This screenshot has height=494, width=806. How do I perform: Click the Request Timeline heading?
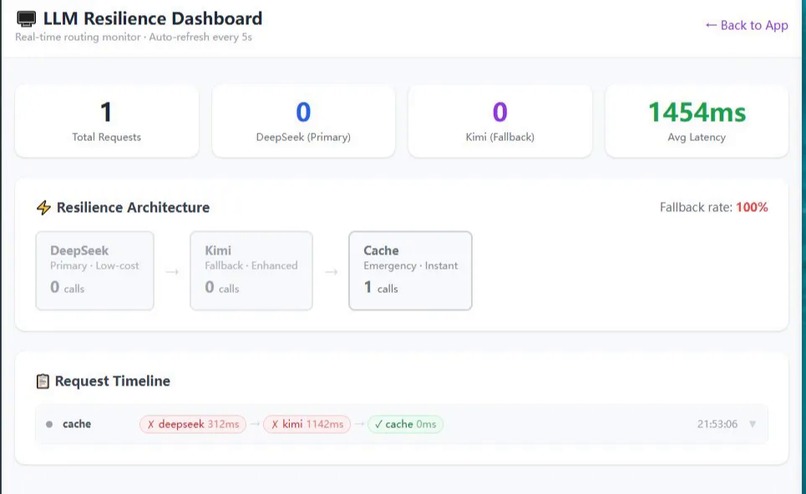[113, 381]
